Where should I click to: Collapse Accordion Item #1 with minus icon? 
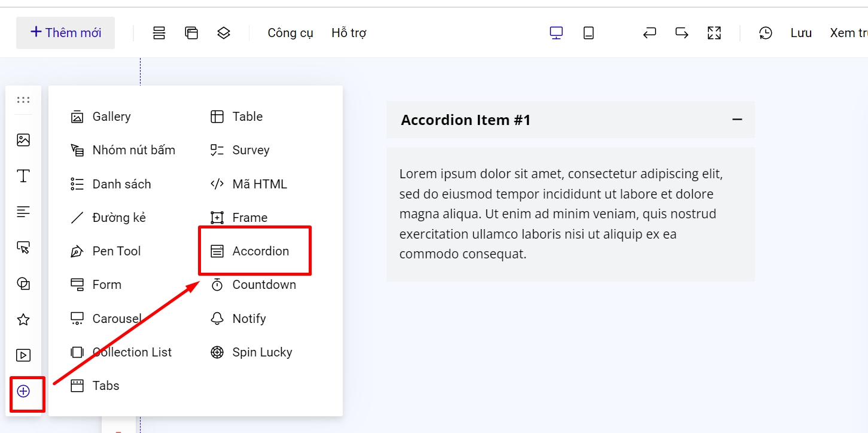737,120
